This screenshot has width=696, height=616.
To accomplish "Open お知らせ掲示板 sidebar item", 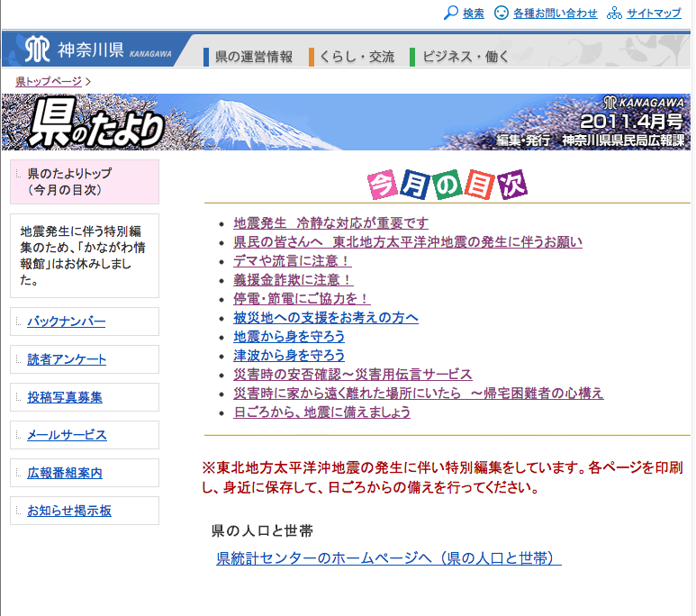I will [x=69, y=511].
